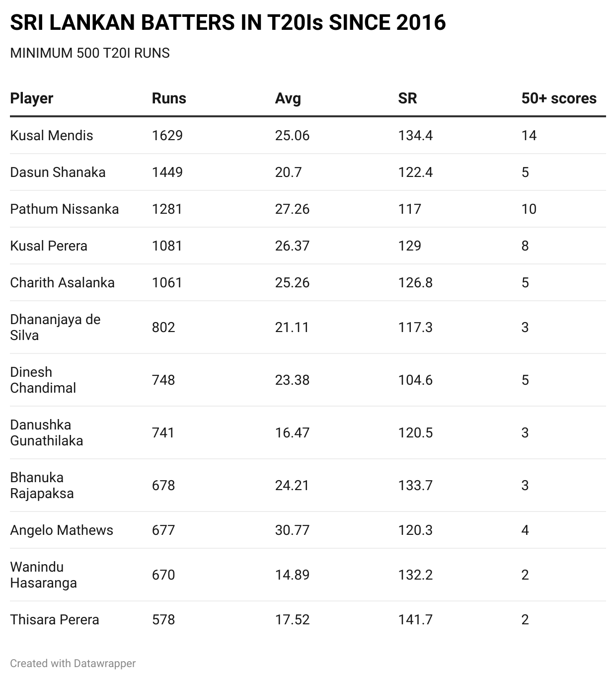Select Pathum Nissanka's average 27.26
This screenshot has width=616, height=680.
point(292,209)
